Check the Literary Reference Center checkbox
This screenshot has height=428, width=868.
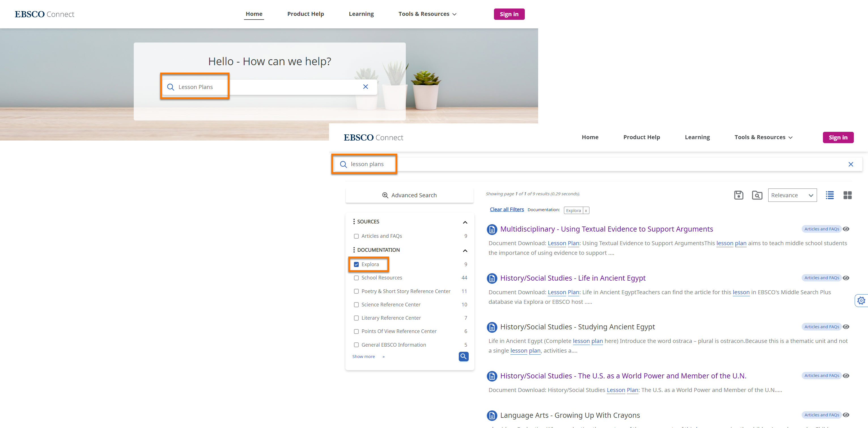(356, 318)
